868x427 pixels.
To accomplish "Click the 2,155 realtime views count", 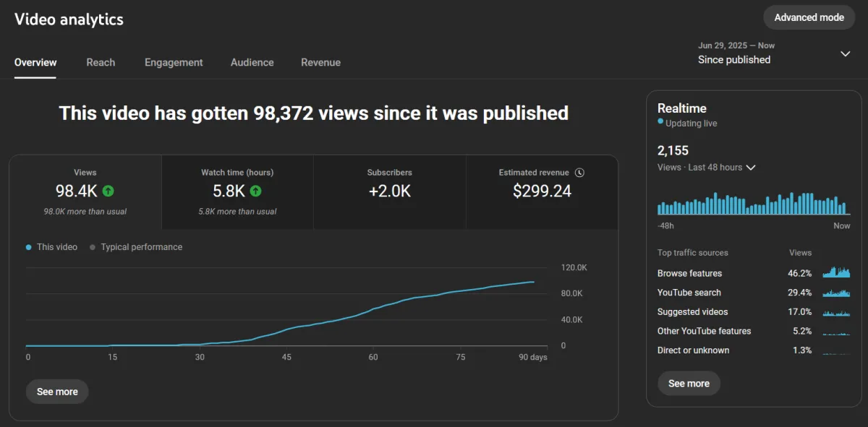I will 673,150.
